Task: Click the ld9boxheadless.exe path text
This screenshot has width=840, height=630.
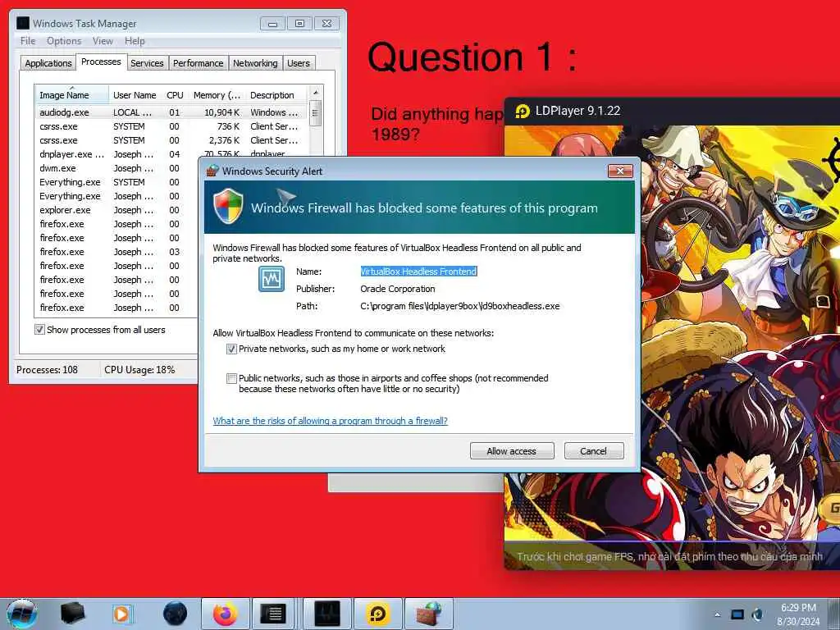Action: [x=459, y=307]
